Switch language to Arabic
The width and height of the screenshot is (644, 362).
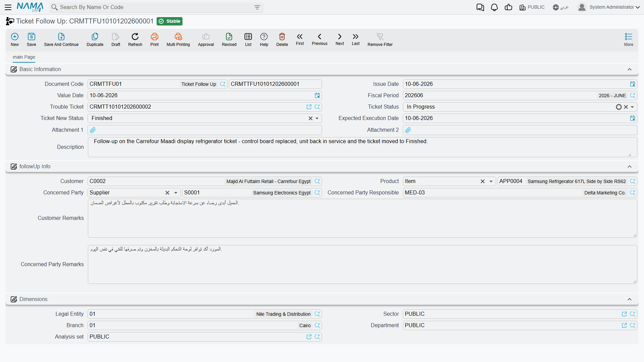561,7
